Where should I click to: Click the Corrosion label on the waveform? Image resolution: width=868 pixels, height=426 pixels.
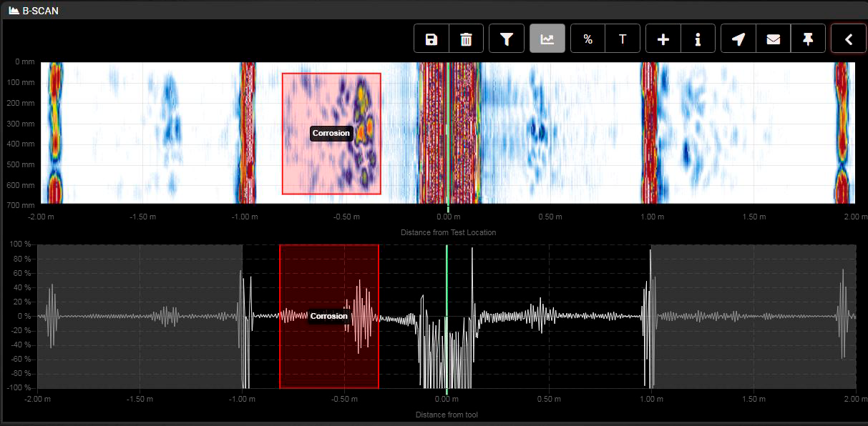(x=328, y=316)
